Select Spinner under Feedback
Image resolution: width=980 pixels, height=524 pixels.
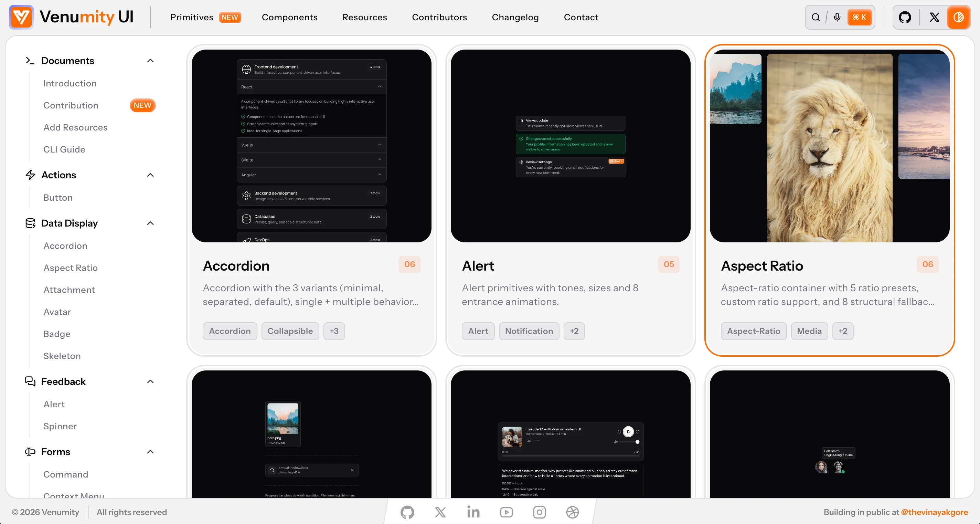60,426
